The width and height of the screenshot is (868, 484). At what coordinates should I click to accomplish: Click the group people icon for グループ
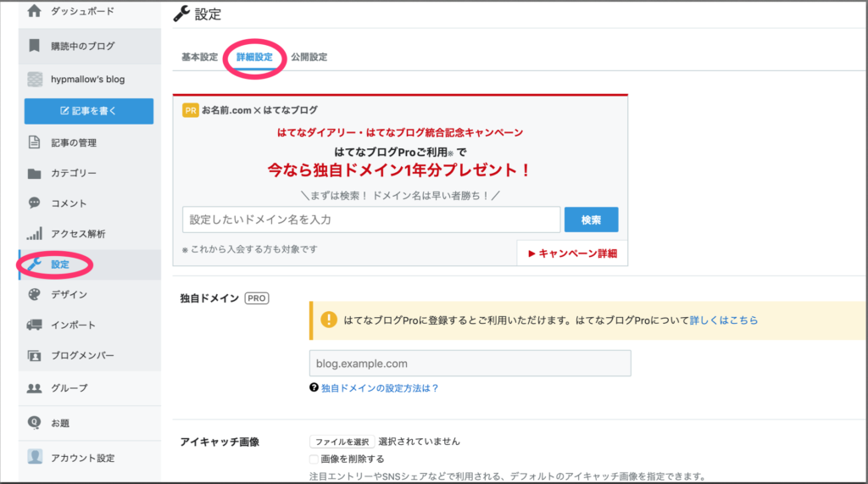pyautogui.click(x=34, y=388)
